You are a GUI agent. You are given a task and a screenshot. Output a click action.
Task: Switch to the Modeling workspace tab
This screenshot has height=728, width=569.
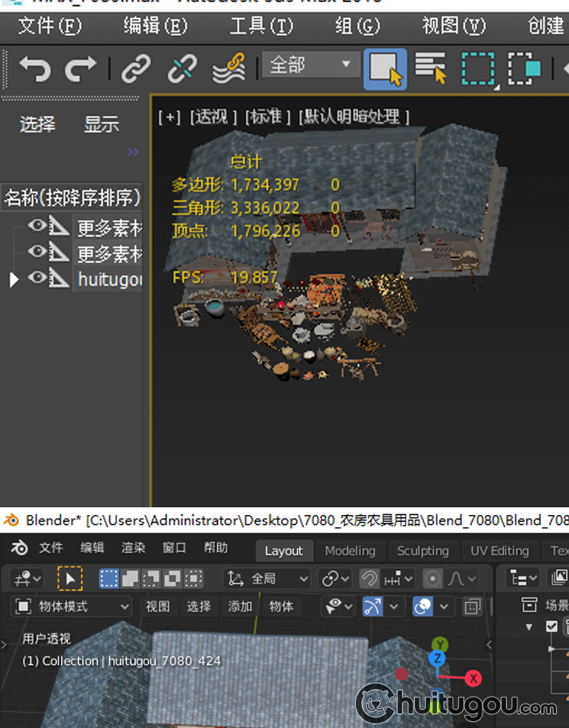[351, 551]
